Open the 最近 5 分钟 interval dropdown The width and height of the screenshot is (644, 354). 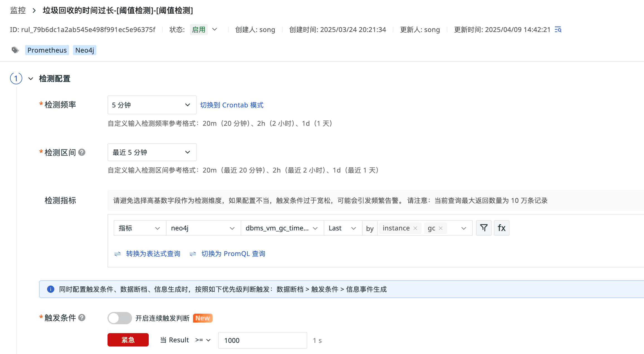click(x=152, y=152)
